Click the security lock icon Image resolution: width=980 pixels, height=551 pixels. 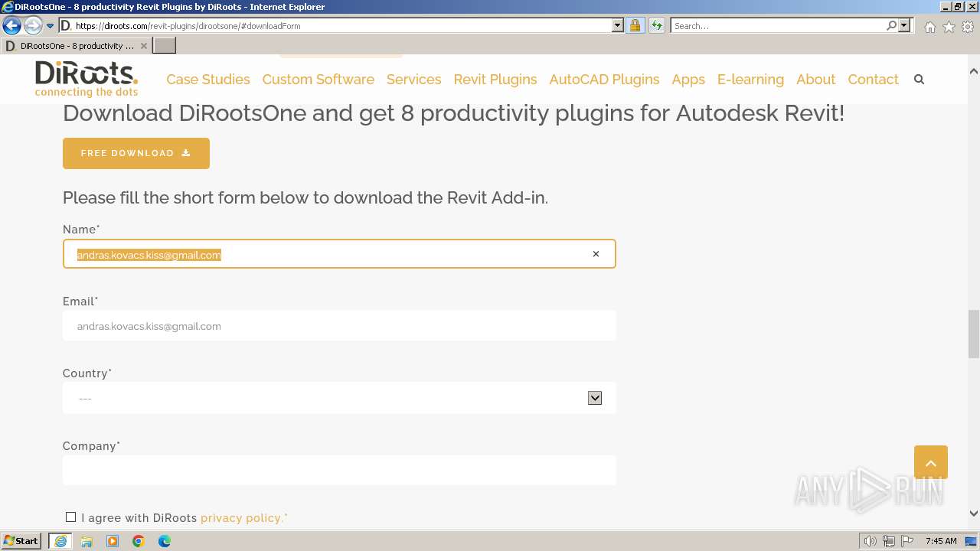pyautogui.click(x=635, y=25)
